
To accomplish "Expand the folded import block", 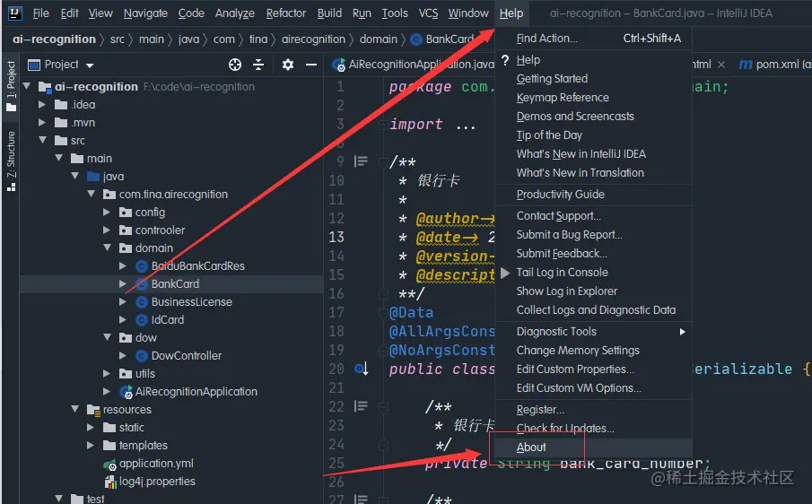I will coord(384,125).
